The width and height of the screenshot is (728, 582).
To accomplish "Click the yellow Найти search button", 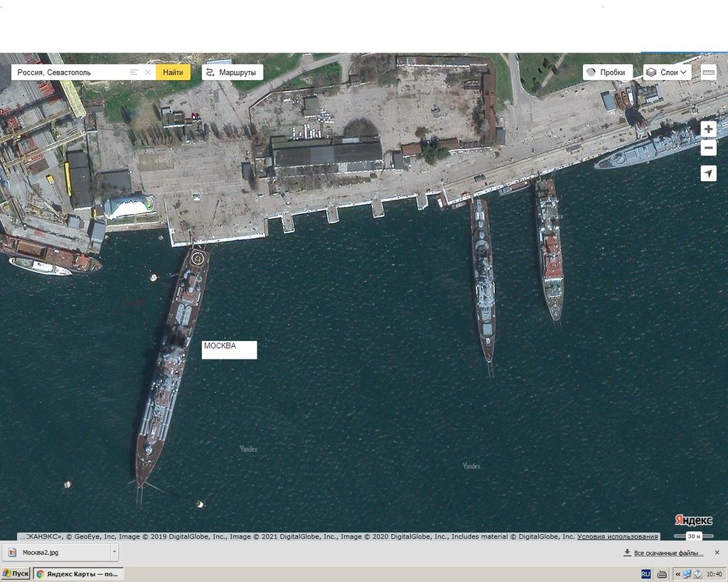I will (173, 72).
